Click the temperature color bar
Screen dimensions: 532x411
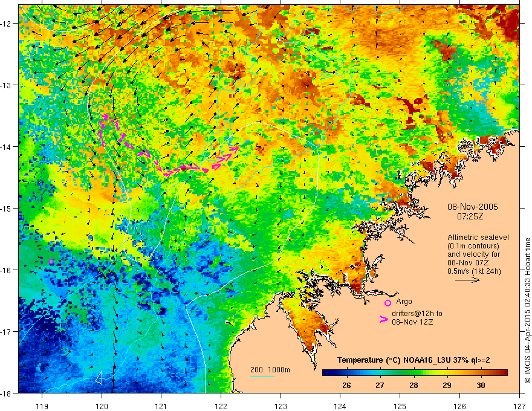(x=415, y=373)
